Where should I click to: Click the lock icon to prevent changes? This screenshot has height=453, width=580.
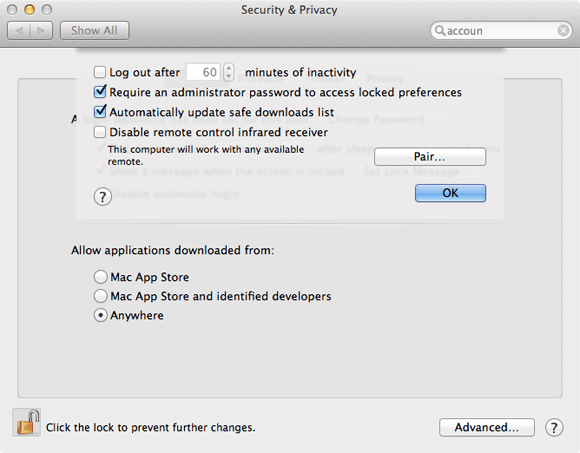pos(27,422)
